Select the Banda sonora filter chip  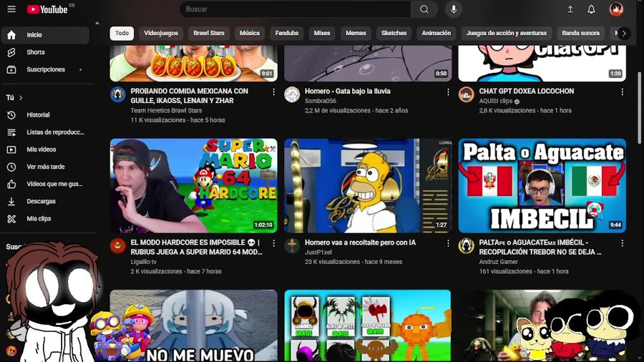(581, 33)
